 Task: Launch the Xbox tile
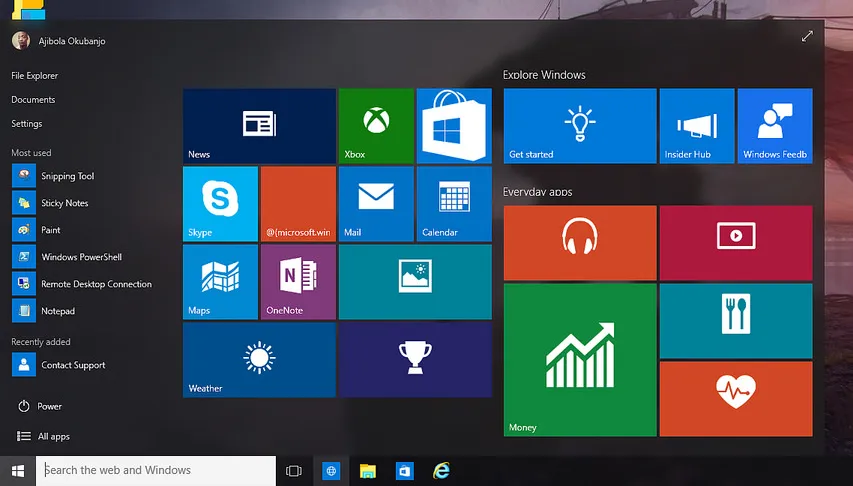pyautogui.click(x=376, y=126)
